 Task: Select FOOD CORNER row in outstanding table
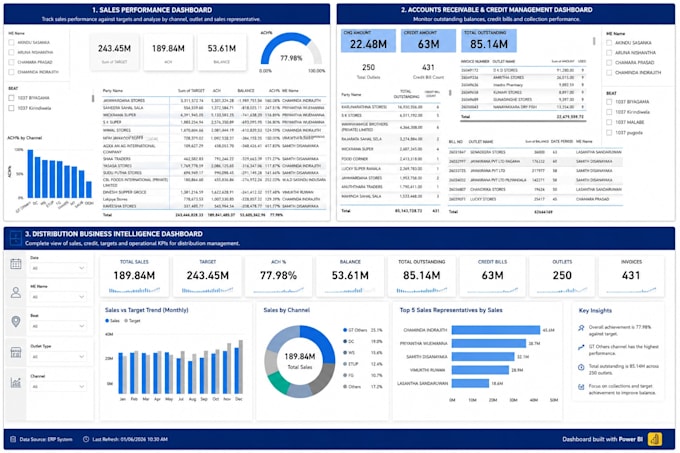point(390,159)
